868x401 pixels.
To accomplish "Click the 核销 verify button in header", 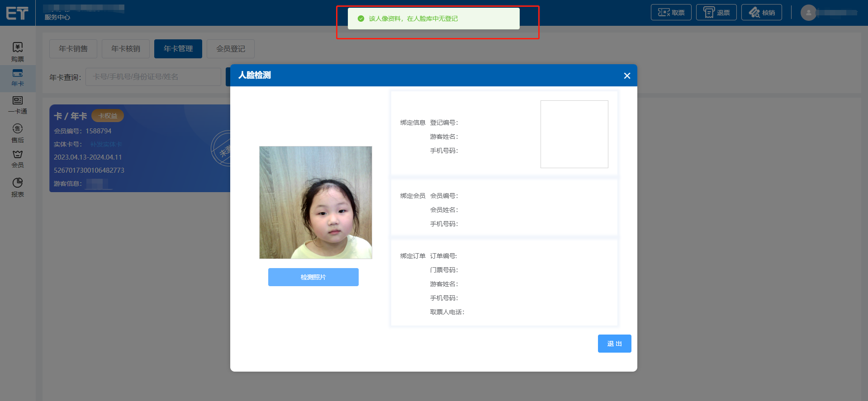I will [x=761, y=13].
